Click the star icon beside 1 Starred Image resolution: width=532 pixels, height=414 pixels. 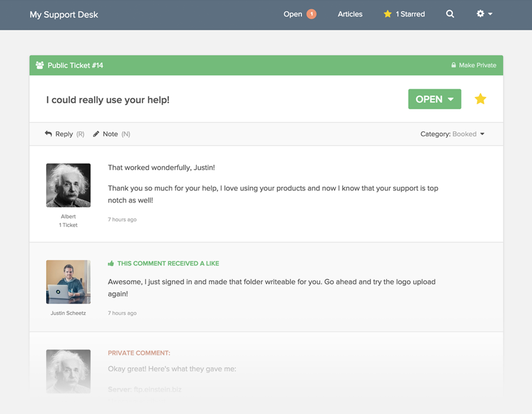click(388, 14)
